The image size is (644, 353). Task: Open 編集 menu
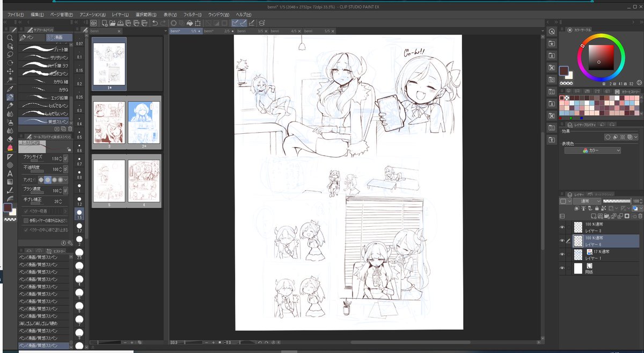(38, 15)
